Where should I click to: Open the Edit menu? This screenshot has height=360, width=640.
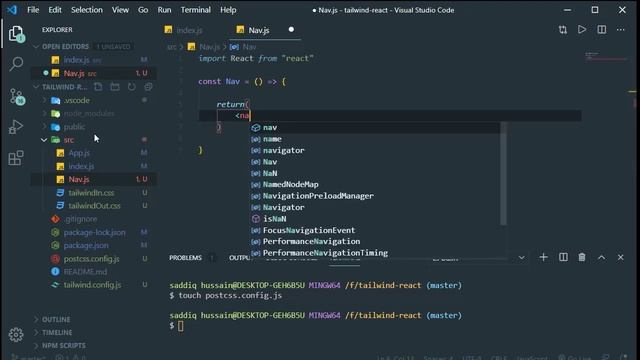pos(55,10)
